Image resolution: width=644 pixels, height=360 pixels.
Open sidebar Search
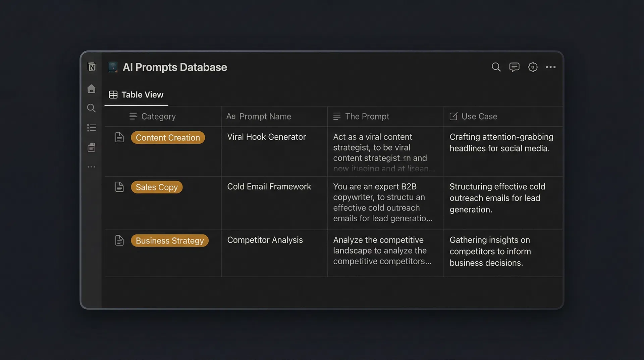click(x=91, y=108)
